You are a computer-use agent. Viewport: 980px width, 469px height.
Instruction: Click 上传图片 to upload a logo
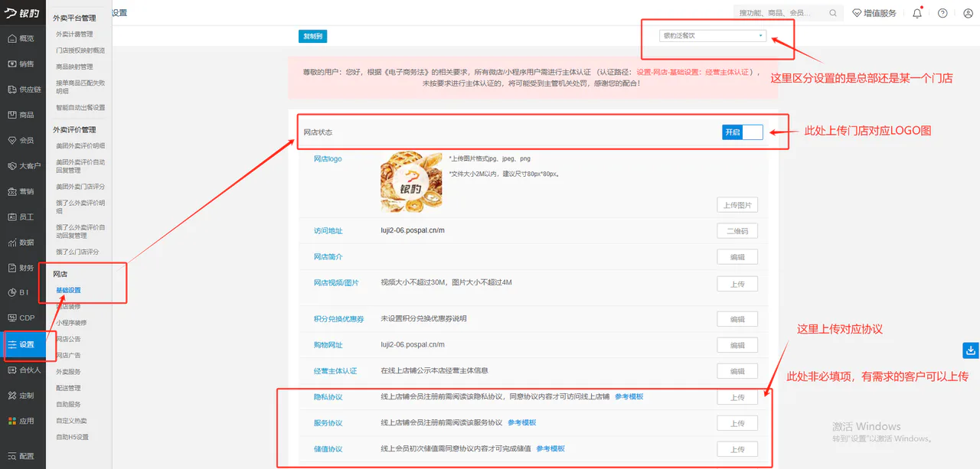737,205
